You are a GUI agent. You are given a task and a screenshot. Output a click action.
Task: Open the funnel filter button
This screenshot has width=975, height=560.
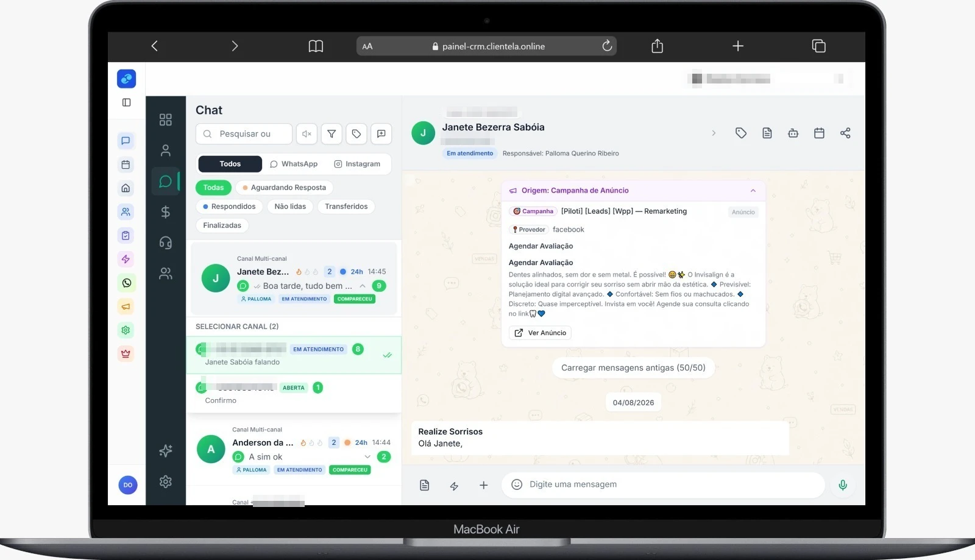click(x=331, y=134)
